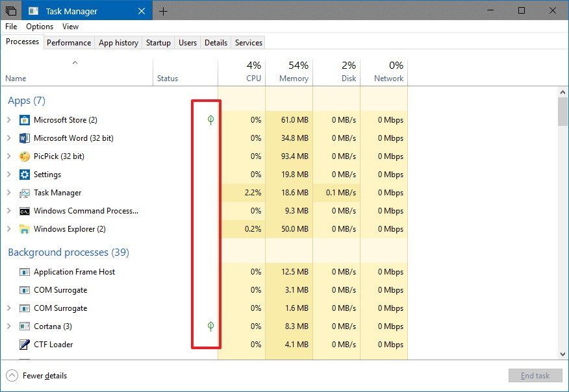
Task: Expand the Microsoft Store process group
Action: tap(9, 119)
